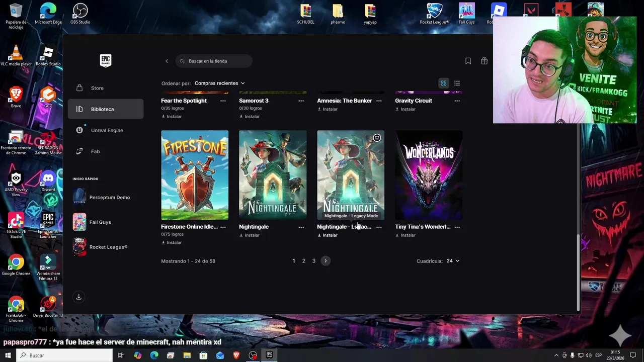Install Firestone Online Idle
The width and height of the screenshot is (644, 362).
click(172, 243)
